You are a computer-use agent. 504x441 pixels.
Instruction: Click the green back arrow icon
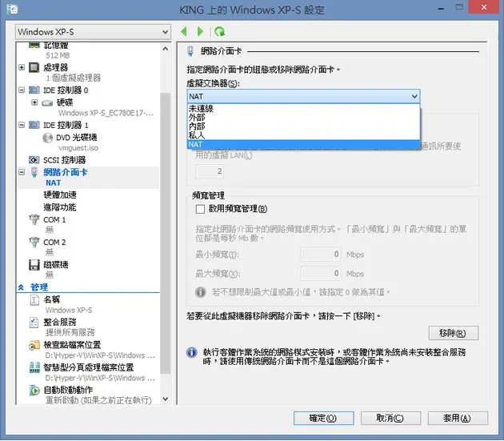coord(184,31)
